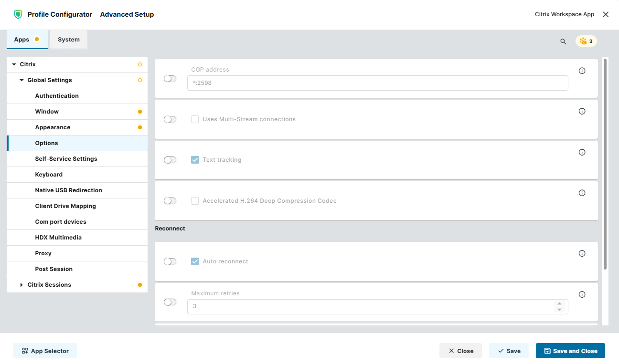Increase Maximum retries with the up arrow
This screenshot has height=364, width=619.
(559, 303)
